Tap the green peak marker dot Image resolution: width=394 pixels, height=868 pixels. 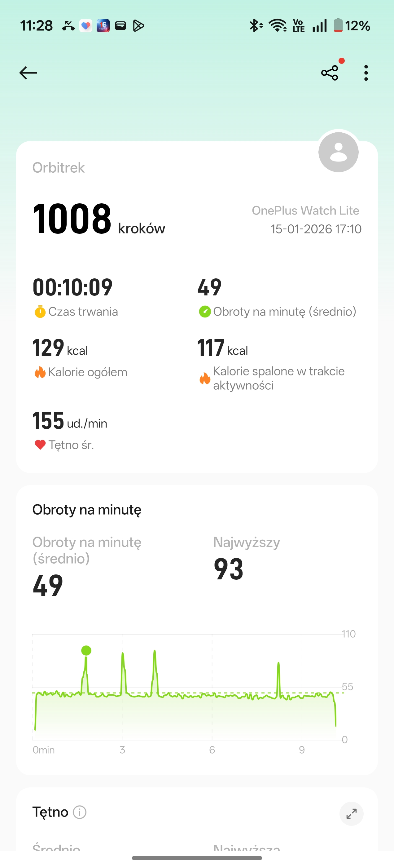[x=86, y=650]
